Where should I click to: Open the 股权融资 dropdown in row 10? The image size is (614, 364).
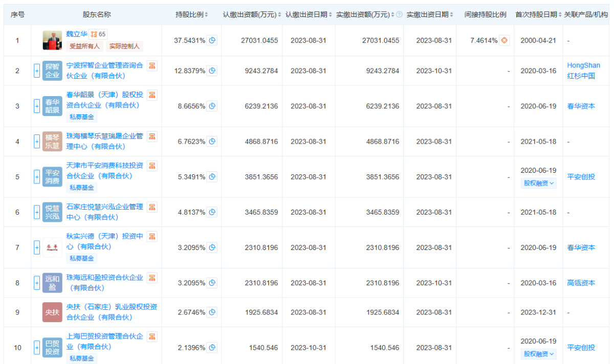538,354
